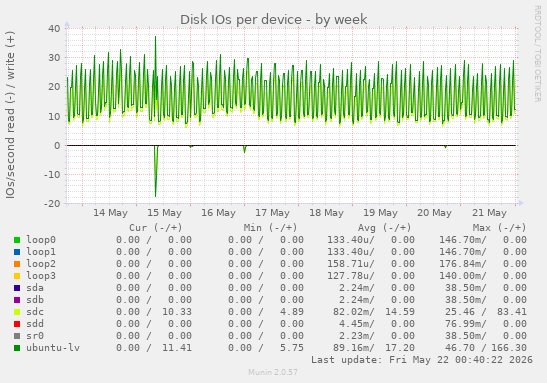Click the sdc lime legend swatch
The width and height of the screenshot is (547, 383).
coord(17,312)
